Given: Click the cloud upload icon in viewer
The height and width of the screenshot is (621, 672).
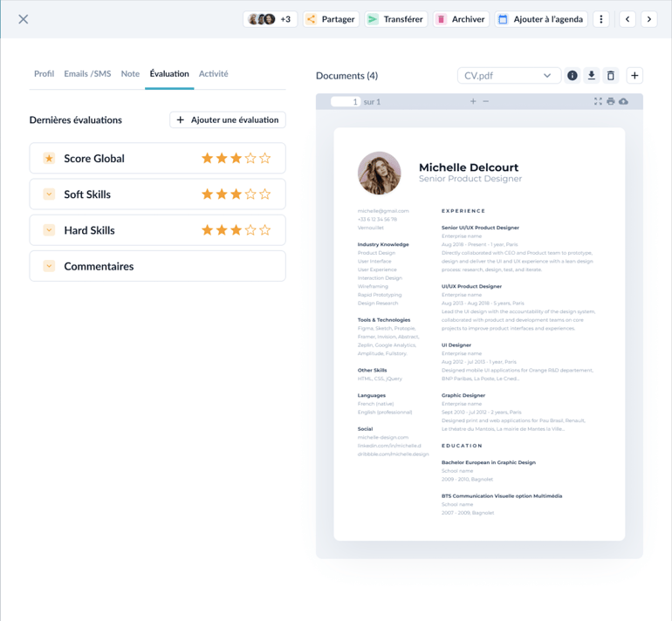Looking at the screenshot, I should pos(623,102).
